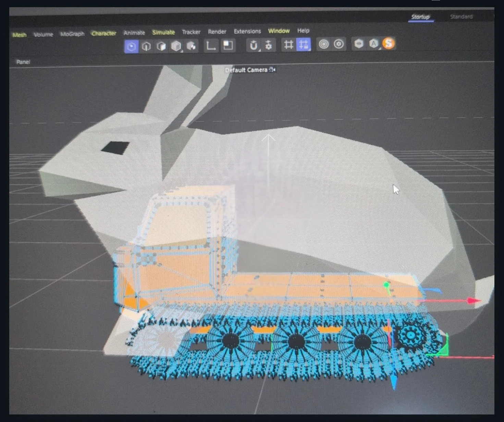504x422 pixels.
Task: Switch to the Standard layout tab
Action: pyautogui.click(x=461, y=16)
